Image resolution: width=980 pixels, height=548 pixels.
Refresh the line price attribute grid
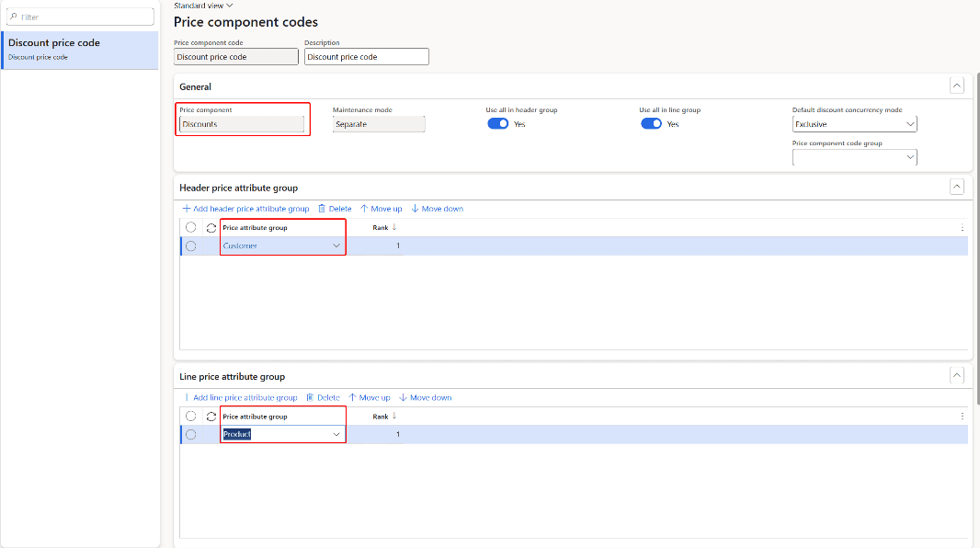(211, 417)
